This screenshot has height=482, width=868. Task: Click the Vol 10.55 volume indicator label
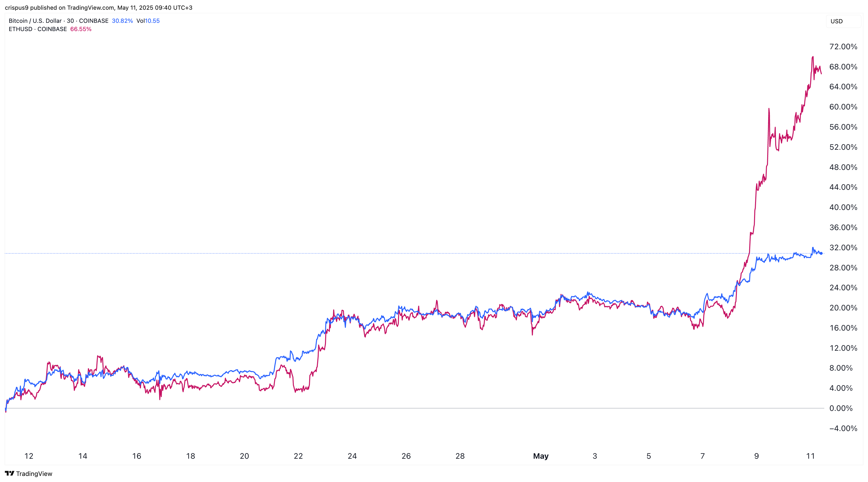coord(148,21)
